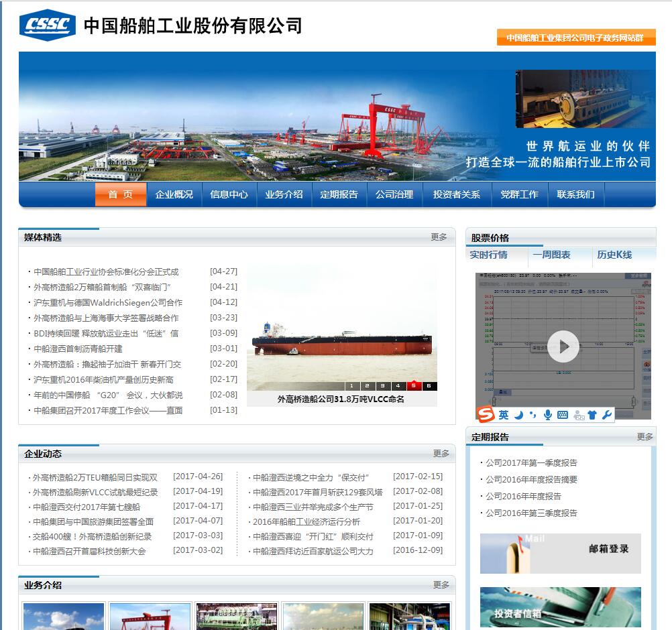Open news 沪东重机2016年柴油机产量创历史新高
This screenshot has width=672, height=630.
[103, 379]
